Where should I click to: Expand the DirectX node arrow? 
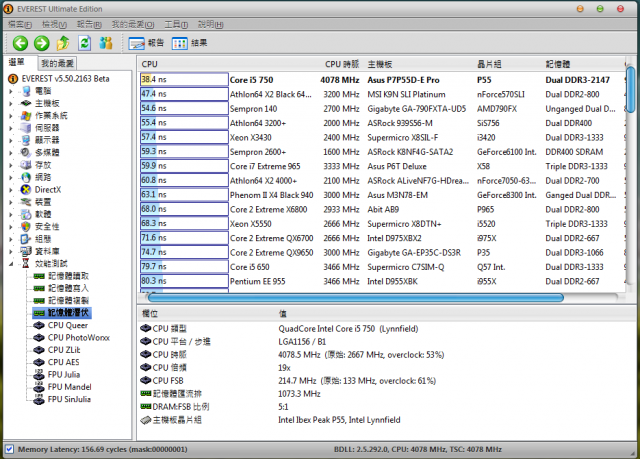[x=11, y=190]
